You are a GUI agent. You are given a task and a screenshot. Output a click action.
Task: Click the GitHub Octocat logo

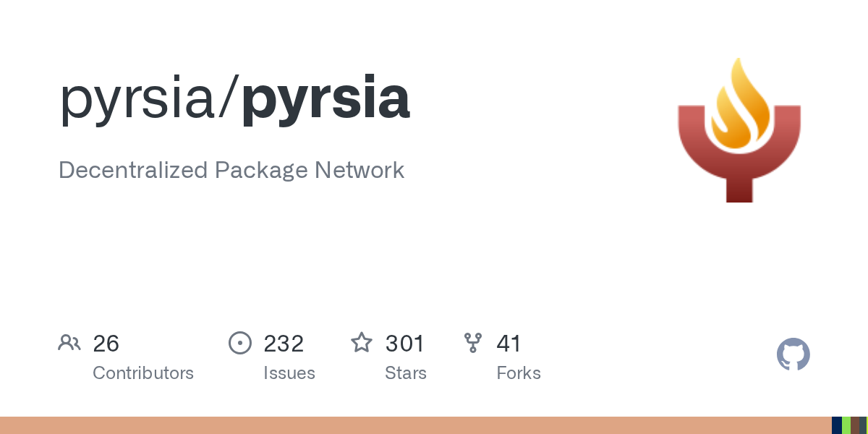tap(793, 355)
